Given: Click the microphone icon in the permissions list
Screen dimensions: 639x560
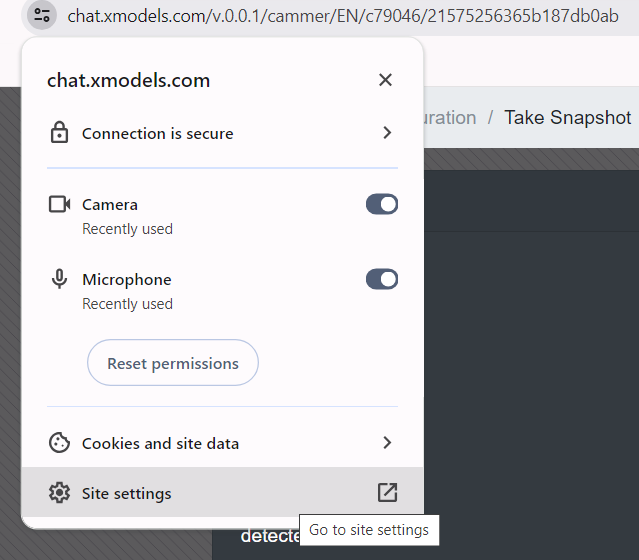Looking at the screenshot, I should 59,279.
